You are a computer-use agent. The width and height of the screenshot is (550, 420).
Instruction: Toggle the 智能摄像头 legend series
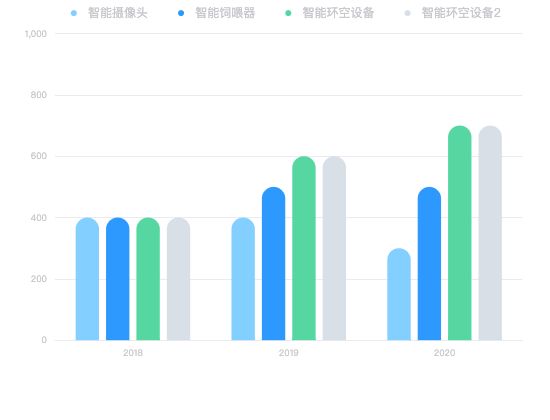(x=109, y=13)
